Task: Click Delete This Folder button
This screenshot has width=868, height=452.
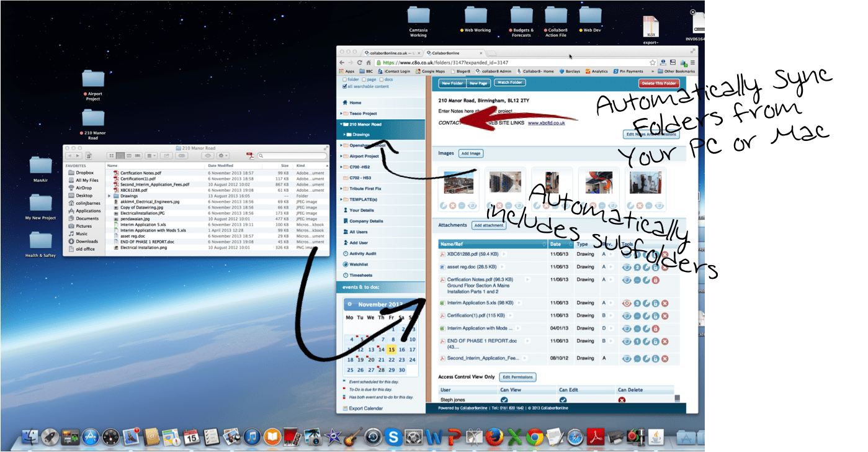Action: point(659,83)
